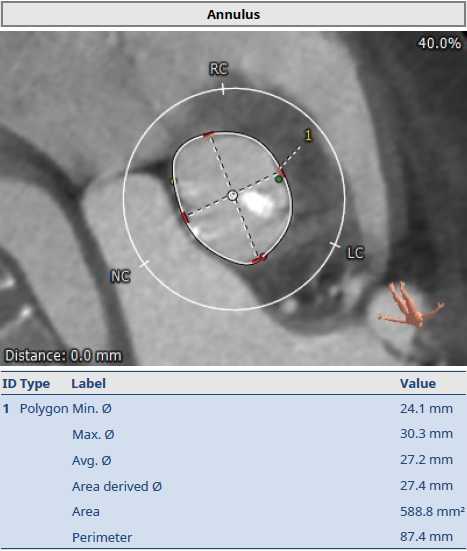Click the Value column header
The height and width of the screenshot is (551, 467).
418,383
